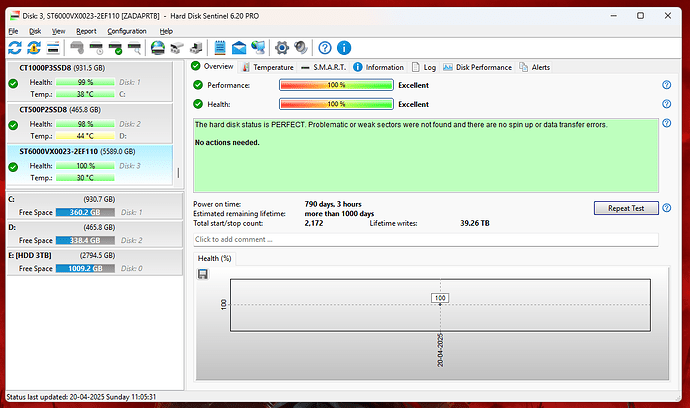690x408 pixels.
Task: Click green check icon beside CT1000P3SSD8 health
Action: pos(13,83)
